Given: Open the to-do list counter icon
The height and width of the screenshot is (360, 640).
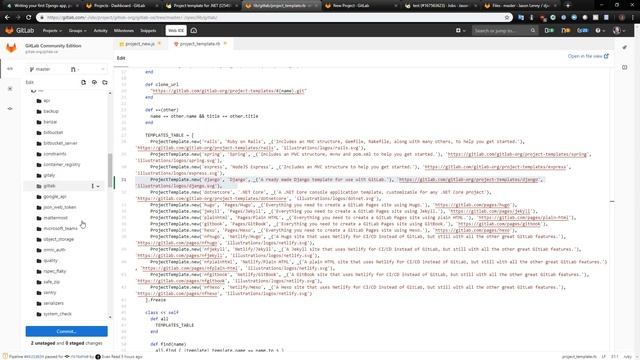Looking at the screenshot, I should click(x=583, y=31).
